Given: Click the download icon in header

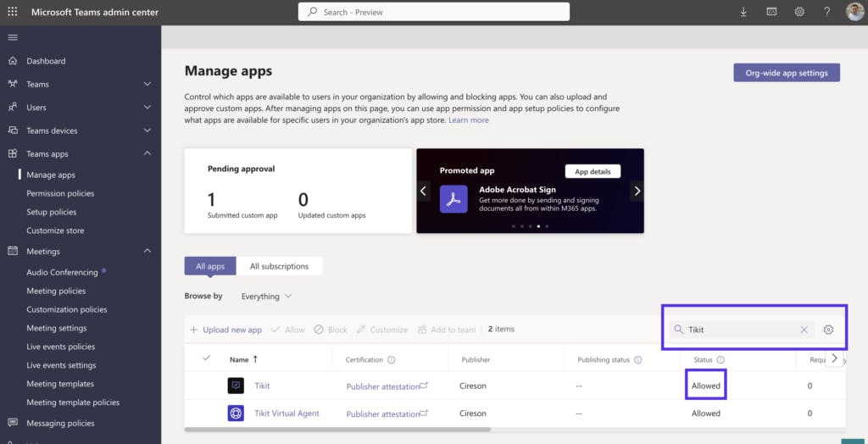Looking at the screenshot, I should (743, 12).
